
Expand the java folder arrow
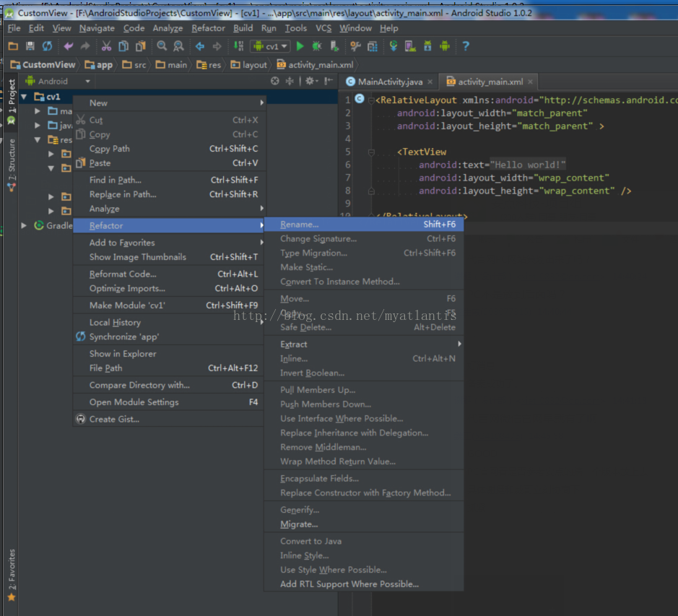click(38, 126)
